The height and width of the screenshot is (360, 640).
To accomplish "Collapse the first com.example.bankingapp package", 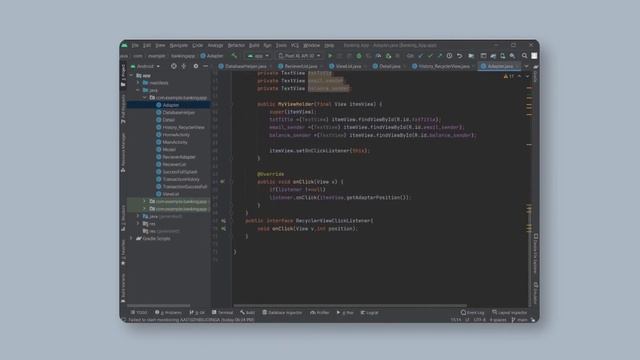I will click(145, 98).
